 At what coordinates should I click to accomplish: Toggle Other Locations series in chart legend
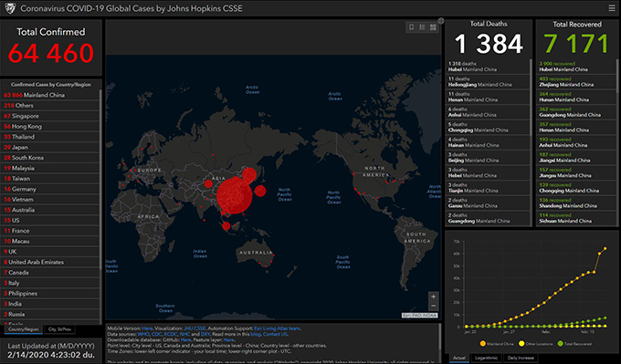(x=535, y=344)
